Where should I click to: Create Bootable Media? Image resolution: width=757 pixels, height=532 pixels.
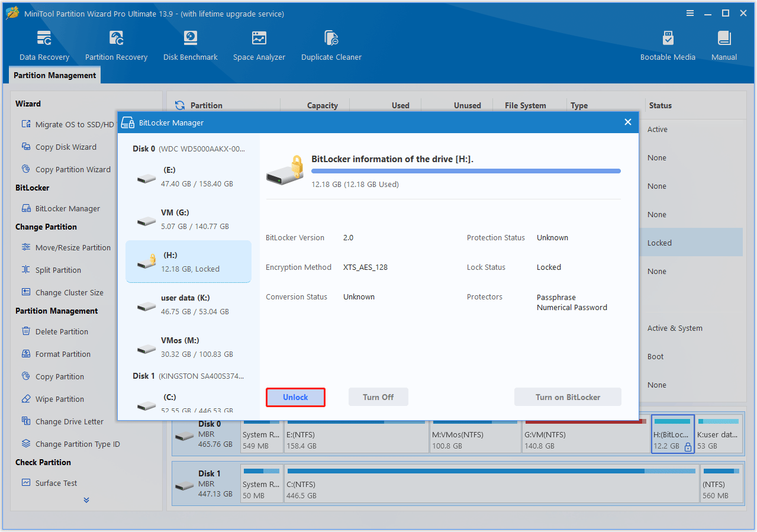click(x=668, y=46)
